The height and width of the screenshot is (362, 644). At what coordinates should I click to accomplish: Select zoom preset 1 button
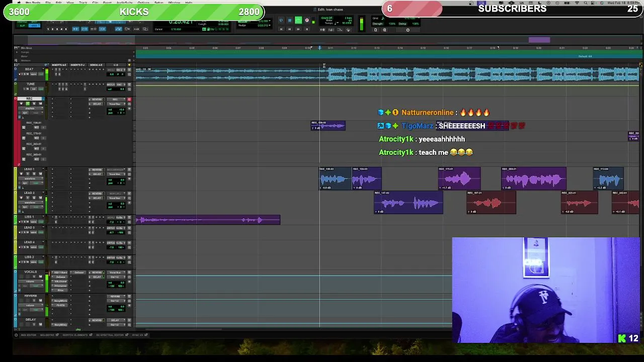[x=48, y=29]
